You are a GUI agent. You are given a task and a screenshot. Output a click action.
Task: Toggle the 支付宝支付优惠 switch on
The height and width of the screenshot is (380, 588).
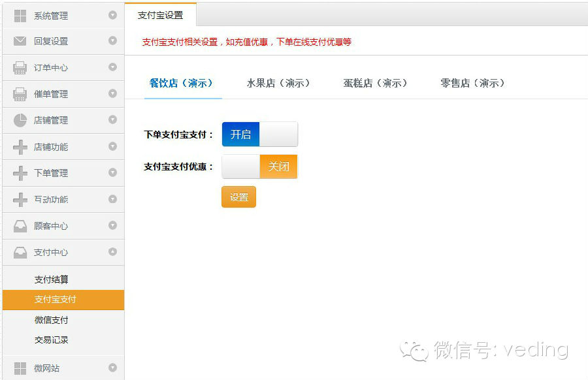260,166
